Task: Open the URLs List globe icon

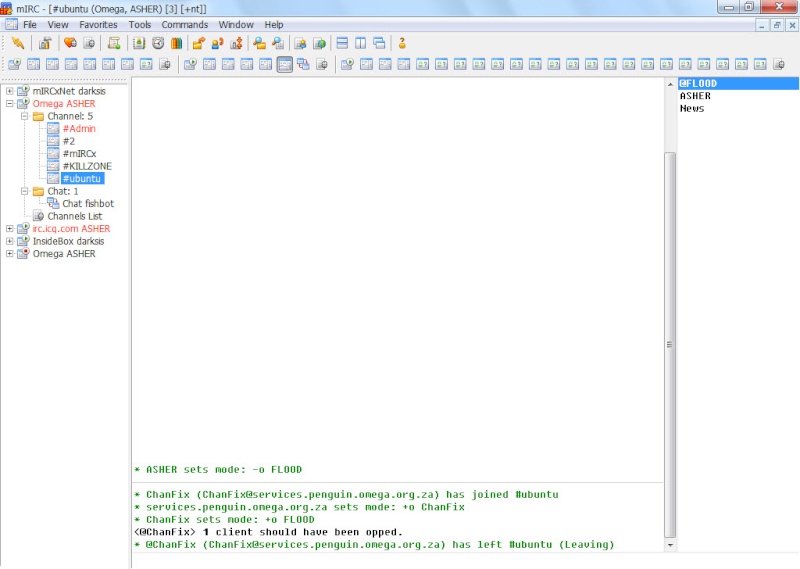Action: [x=319, y=43]
